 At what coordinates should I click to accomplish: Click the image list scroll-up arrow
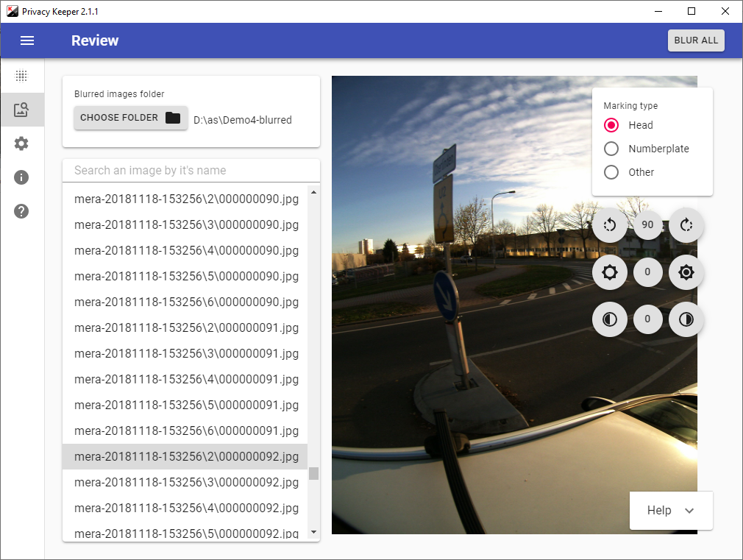(x=313, y=193)
